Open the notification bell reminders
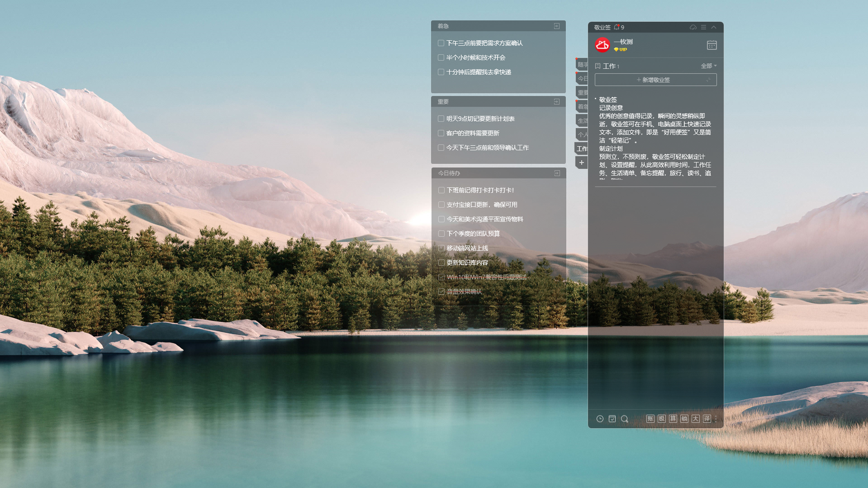868x488 pixels. (617, 28)
